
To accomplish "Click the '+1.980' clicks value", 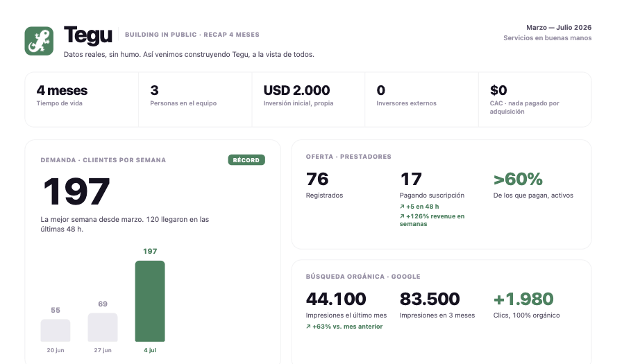I will point(523,299).
